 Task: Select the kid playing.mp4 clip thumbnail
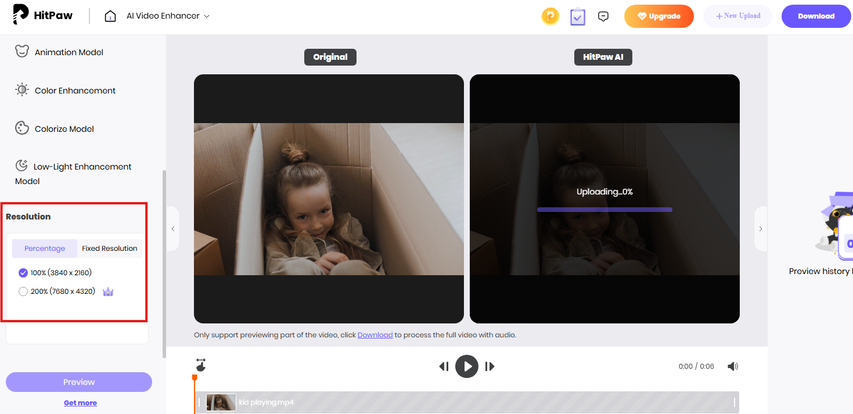point(221,403)
